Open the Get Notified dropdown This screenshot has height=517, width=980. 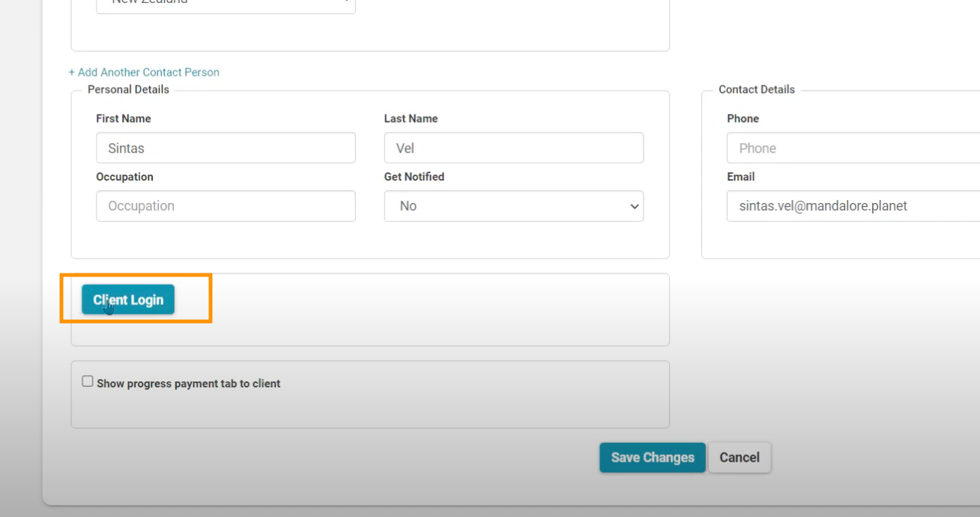click(513, 206)
